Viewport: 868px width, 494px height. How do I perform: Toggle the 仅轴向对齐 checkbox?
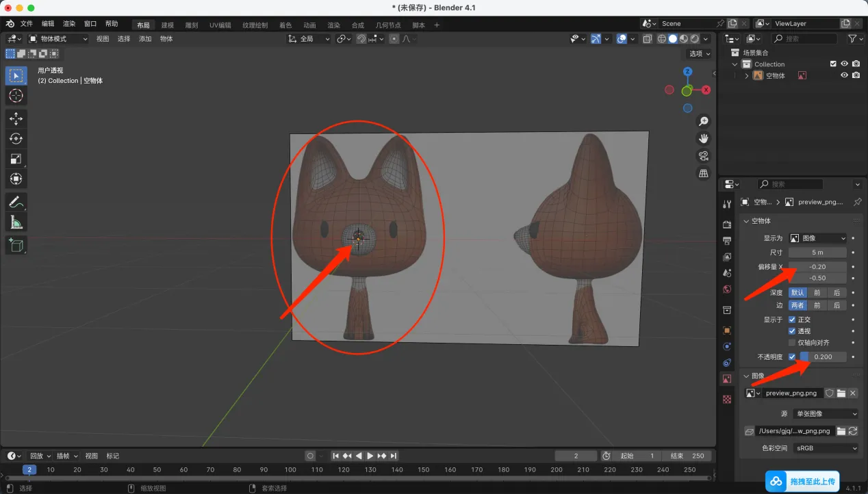(792, 343)
